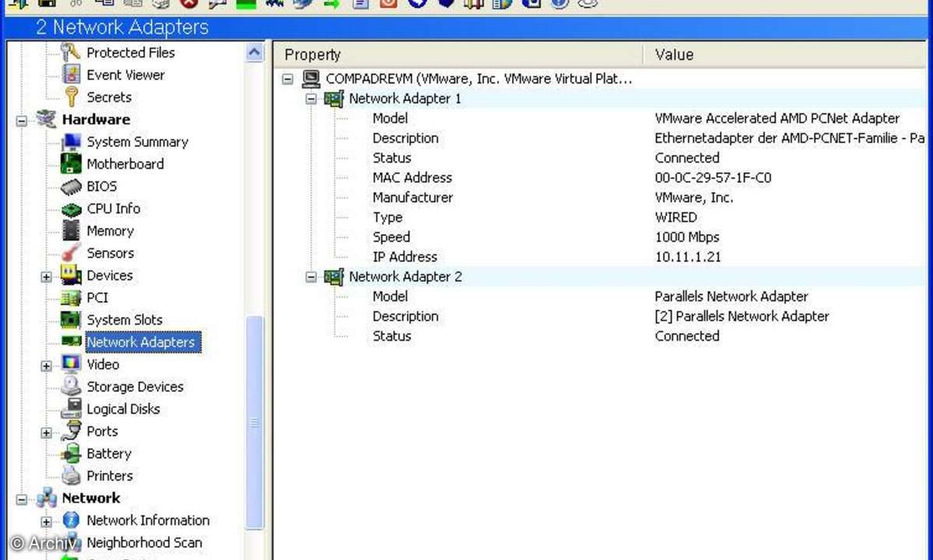Click the VMware, Inc. manufacturer value
The height and width of the screenshot is (560, 933).
694,198
